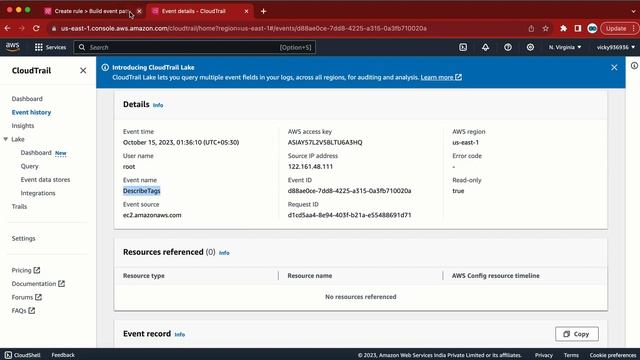This screenshot has width=640, height=360.
Task: Click the browser forward arrow
Action: (22, 28)
